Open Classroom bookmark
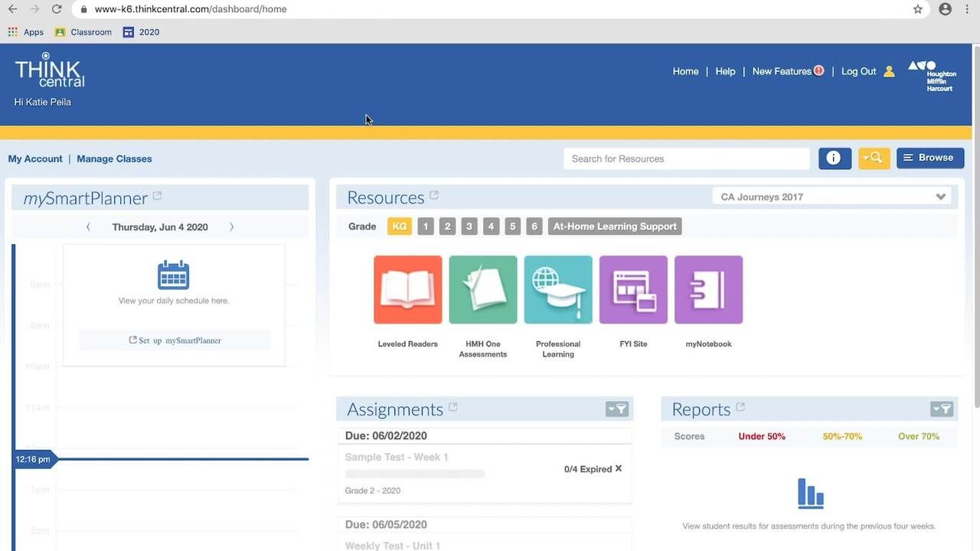The width and height of the screenshot is (980, 551). (x=83, y=32)
